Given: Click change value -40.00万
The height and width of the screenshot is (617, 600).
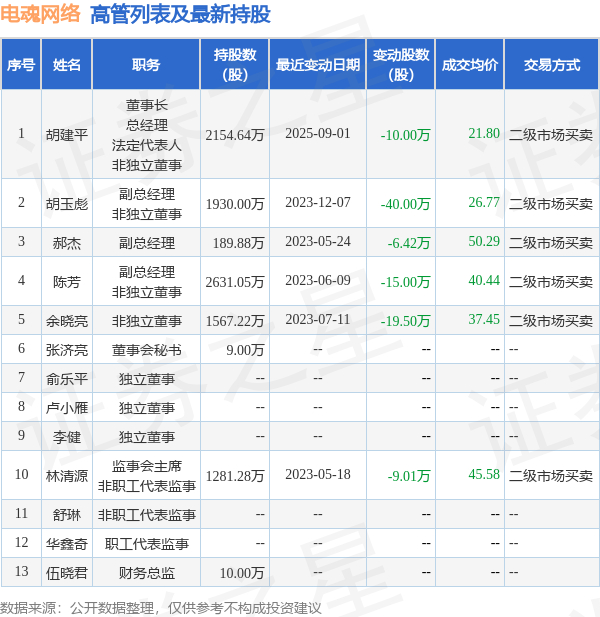Looking at the screenshot, I should [405, 204].
